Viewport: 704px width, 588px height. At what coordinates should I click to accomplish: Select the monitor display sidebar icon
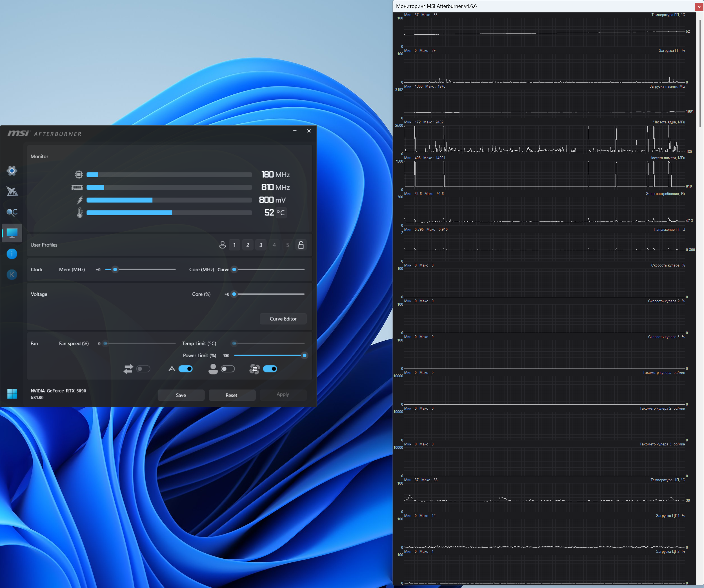point(12,233)
